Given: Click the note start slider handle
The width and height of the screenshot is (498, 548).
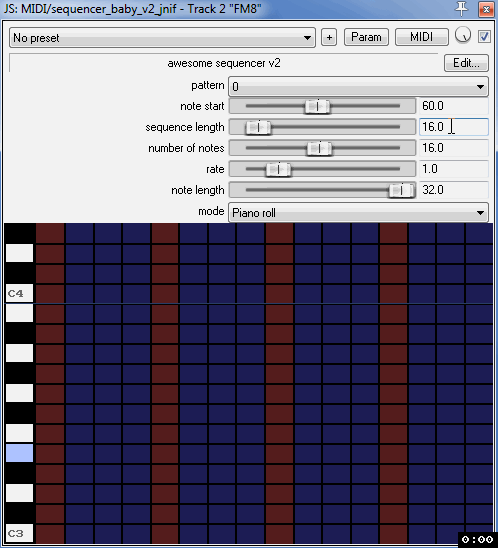Looking at the screenshot, I should point(317,106).
